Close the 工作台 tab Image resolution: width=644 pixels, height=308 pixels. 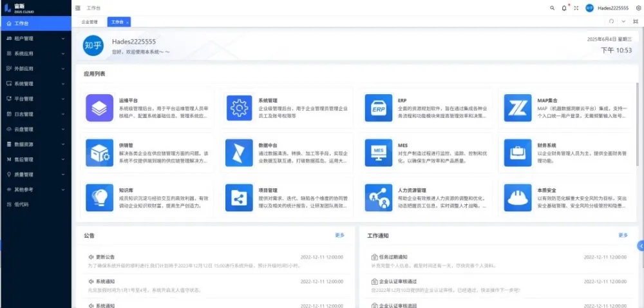point(128,22)
